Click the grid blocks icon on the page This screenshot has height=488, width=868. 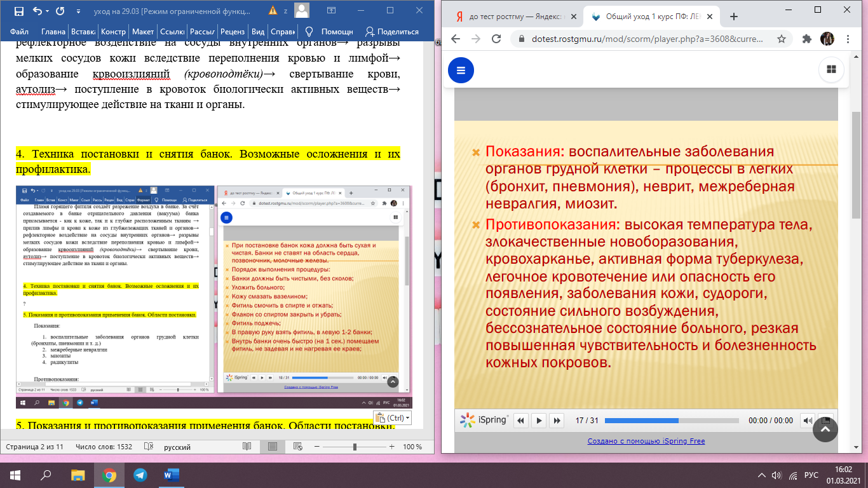click(x=831, y=70)
